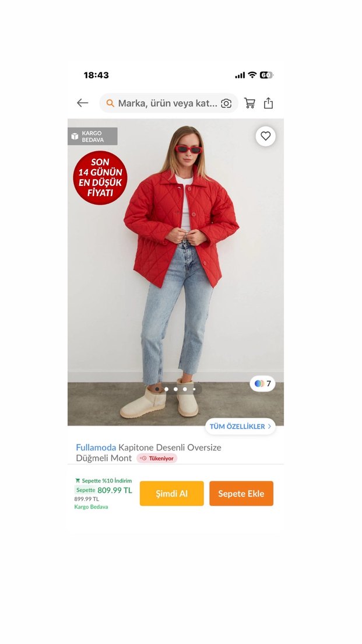Click the Şimdi Al button
The image size is (362, 644).
pyautogui.click(x=171, y=494)
